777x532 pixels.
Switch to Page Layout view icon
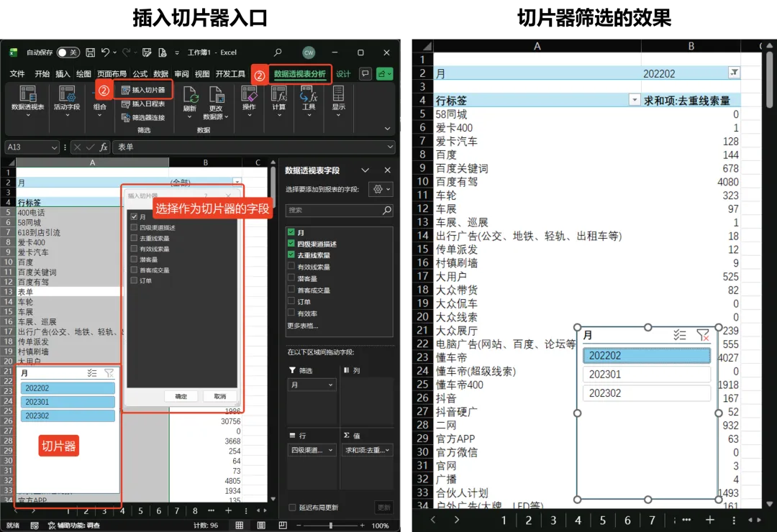(261, 525)
